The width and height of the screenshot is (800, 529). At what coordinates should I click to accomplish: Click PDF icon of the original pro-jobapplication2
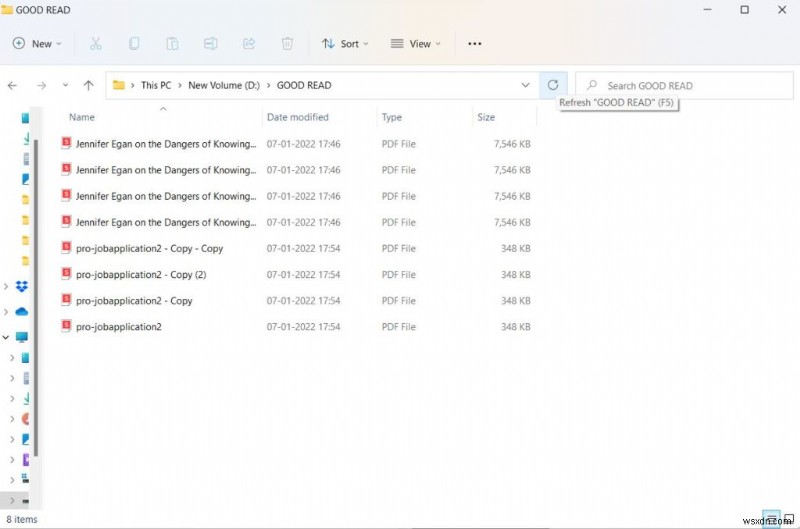coord(66,326)
